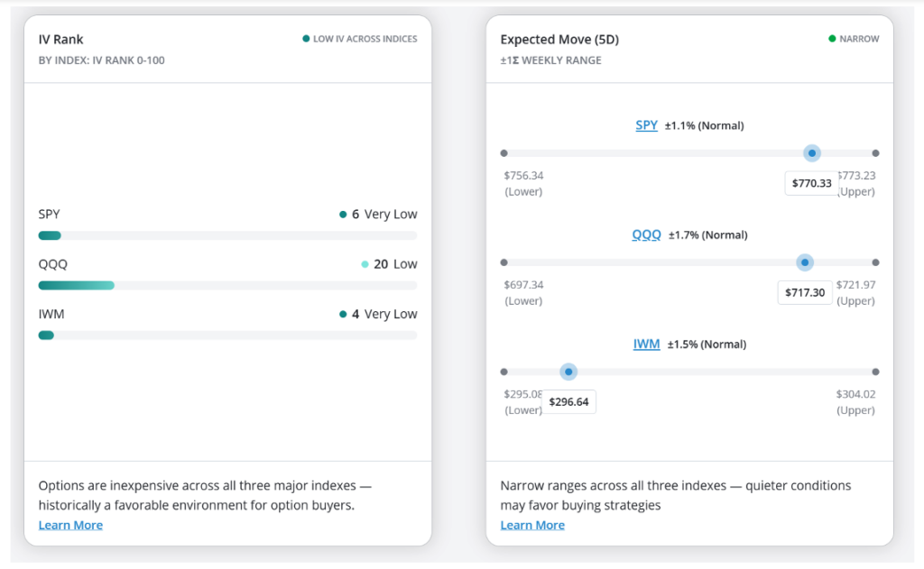Click the IWM current price slider marker
The width and height of the screenshot is (924, 569).
tap(568, 372)
